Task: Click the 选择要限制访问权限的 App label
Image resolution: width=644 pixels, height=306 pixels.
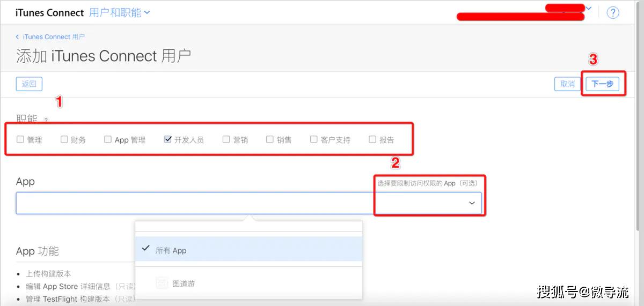Action: (427, 183)
